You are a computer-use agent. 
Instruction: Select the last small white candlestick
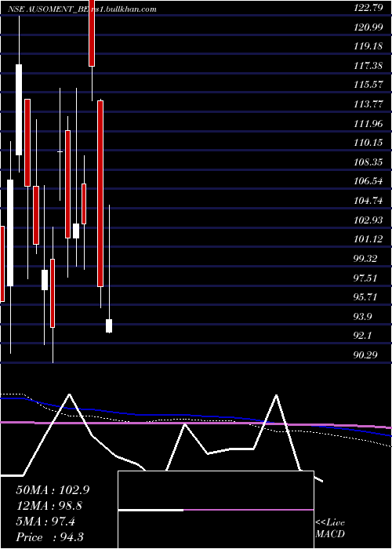click(109, 325)
